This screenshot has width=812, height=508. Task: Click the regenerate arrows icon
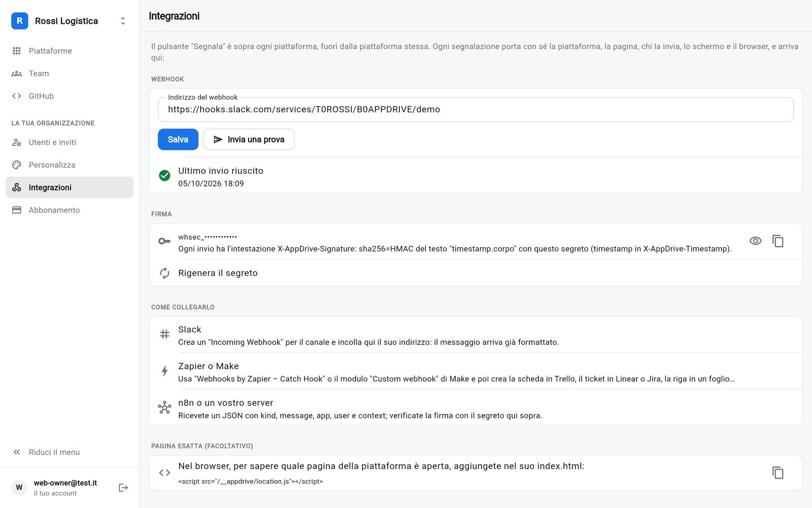164,273
